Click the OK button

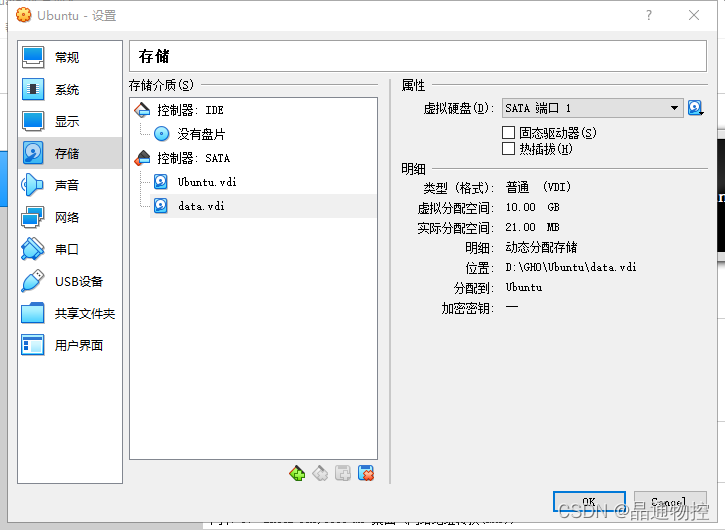(x=589, y=501)
